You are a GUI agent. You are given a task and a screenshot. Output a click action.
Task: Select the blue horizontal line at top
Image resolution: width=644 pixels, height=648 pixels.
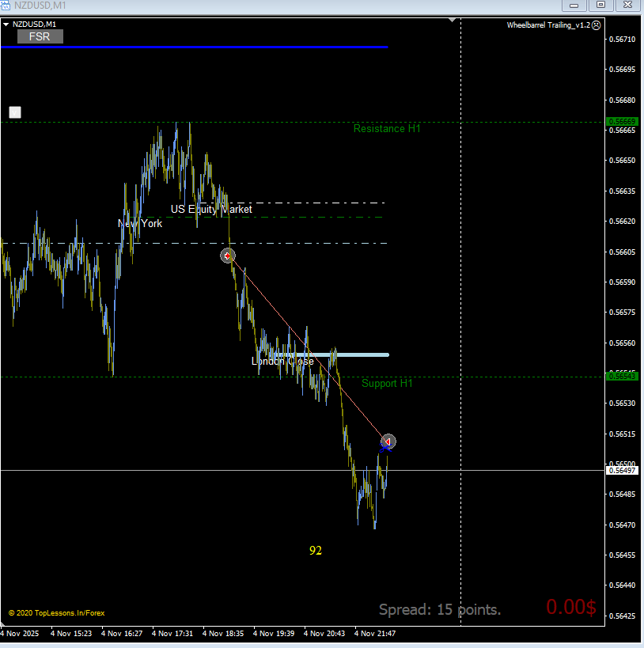(x=195, y=47)
